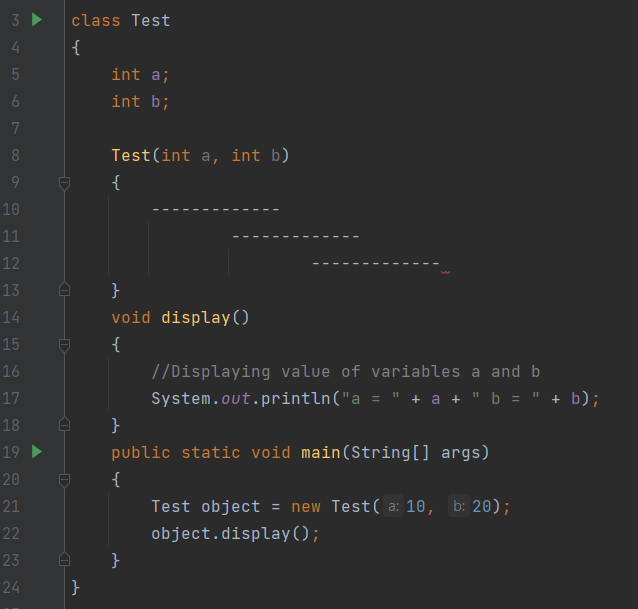
Task: Click the string literal "a = "
Action: click(x=371, y=398)
